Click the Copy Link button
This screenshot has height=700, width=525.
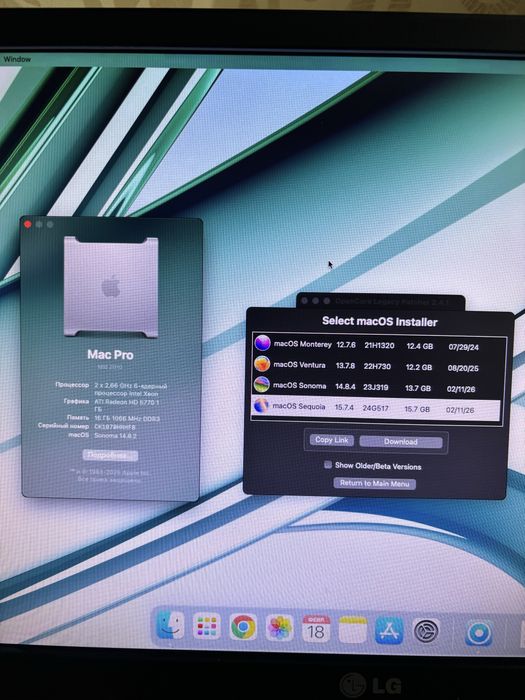(331, 440)
